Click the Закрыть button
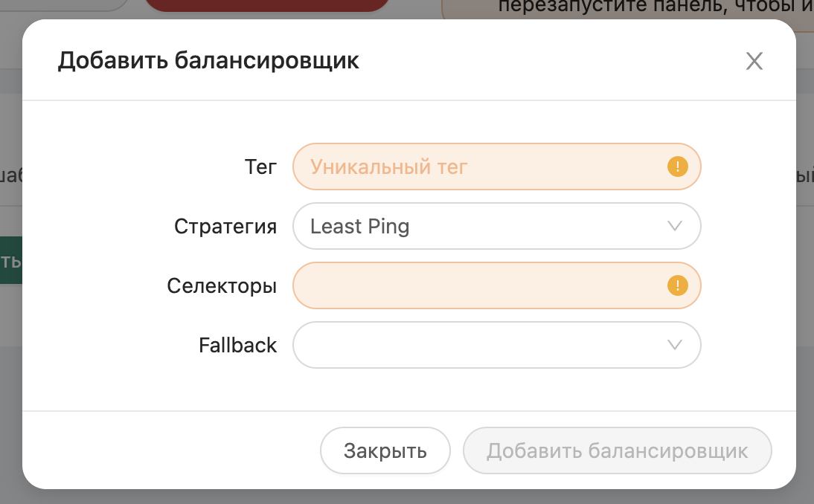The width and height of the screenshot is (814, 504). [385, 450]
